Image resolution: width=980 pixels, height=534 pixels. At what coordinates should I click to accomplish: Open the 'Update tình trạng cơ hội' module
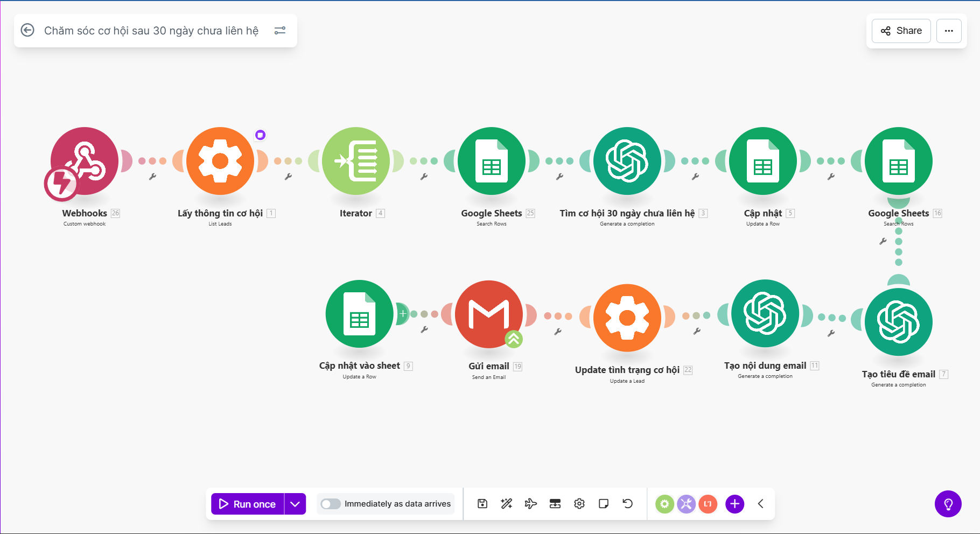pyautogui.click(x=627, y=318)
